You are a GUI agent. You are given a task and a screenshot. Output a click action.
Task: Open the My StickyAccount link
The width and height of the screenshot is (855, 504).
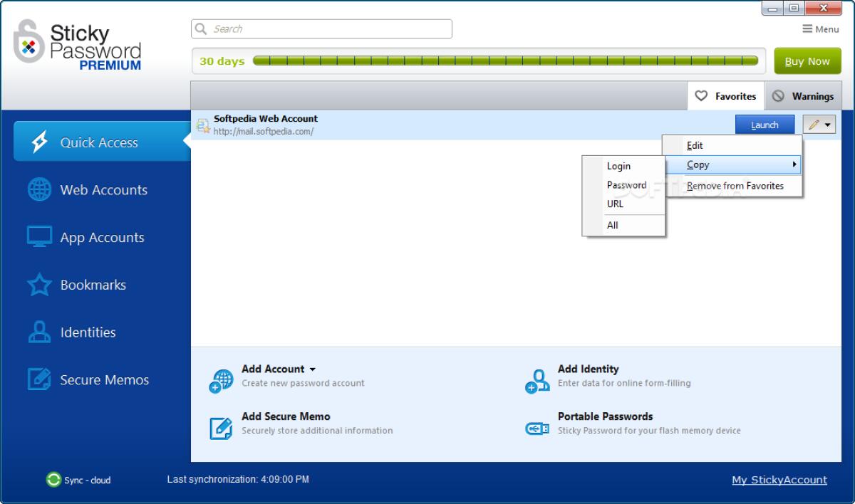coord(779,479)
